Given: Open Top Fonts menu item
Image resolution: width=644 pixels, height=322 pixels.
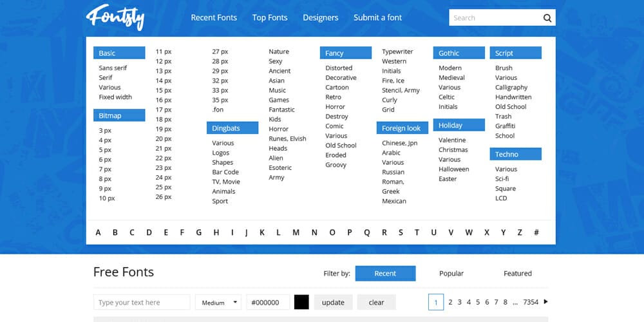Looking at the screenshot, I should coord(270,17).
